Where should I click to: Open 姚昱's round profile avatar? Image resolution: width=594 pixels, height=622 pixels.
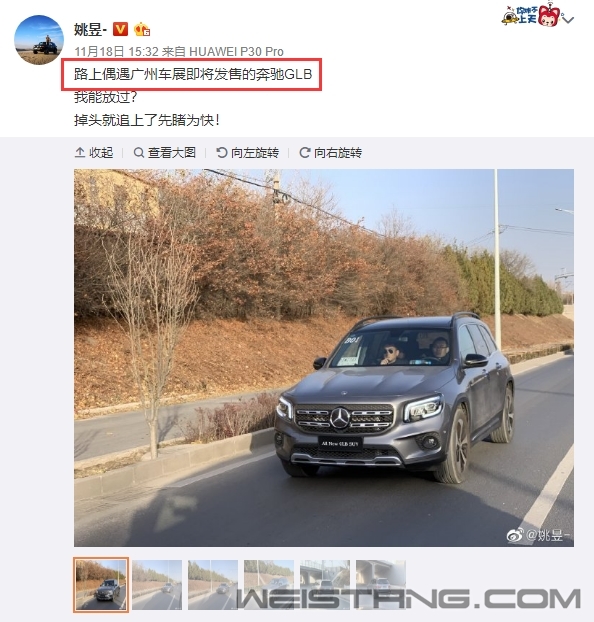click(39, 40)
